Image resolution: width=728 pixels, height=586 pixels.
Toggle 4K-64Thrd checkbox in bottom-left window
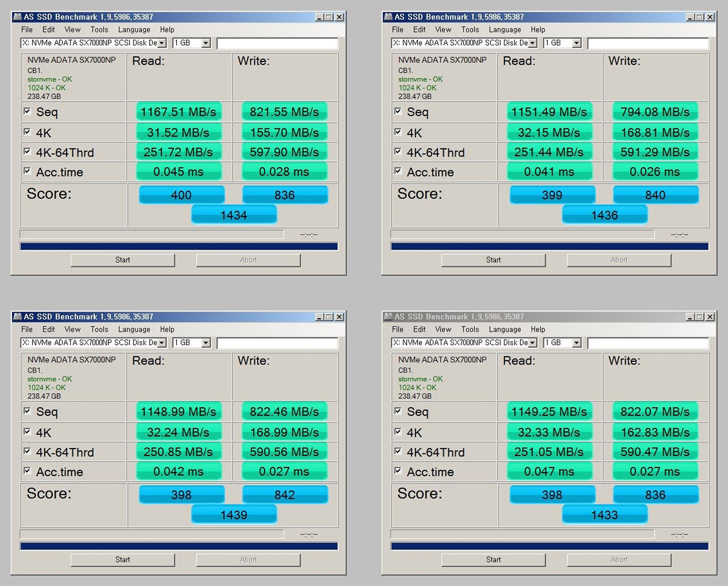27,450
